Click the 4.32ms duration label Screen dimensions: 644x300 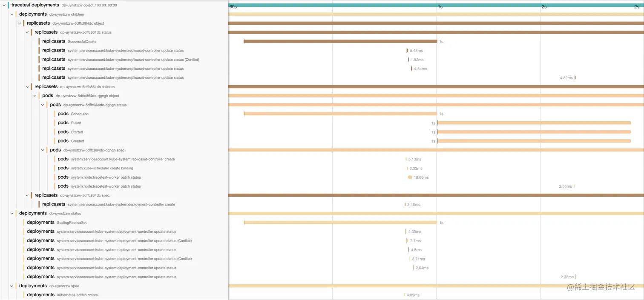(x=566, y=78)
